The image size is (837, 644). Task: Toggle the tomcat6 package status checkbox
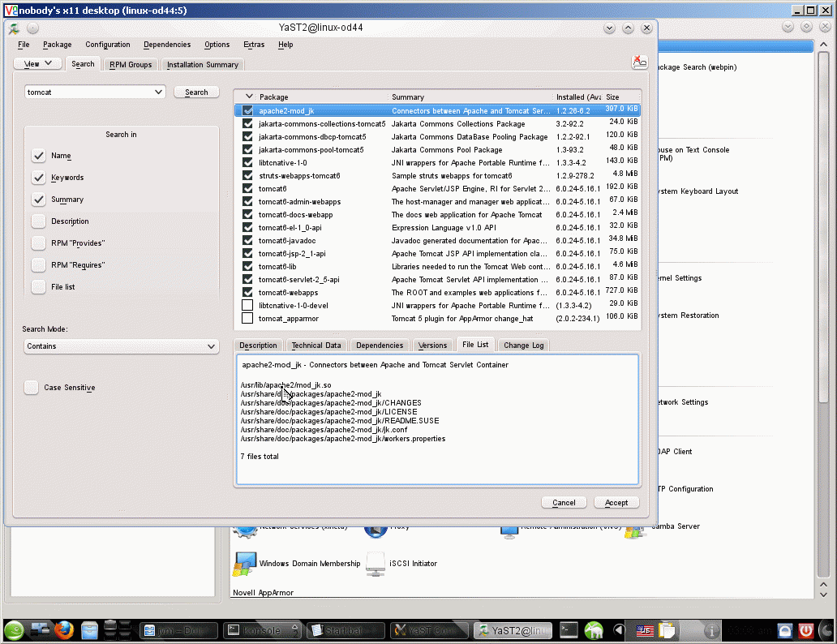point(247,188)
